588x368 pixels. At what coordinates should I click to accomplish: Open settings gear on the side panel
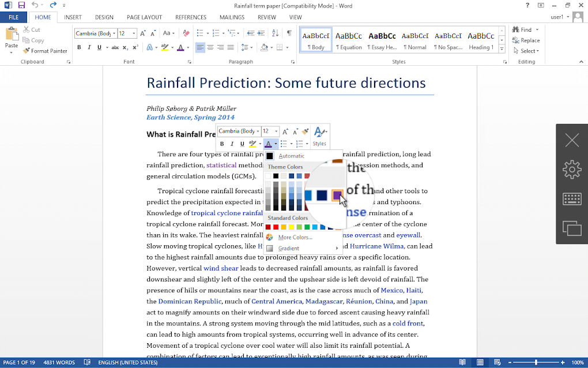(x=572, y=169)
